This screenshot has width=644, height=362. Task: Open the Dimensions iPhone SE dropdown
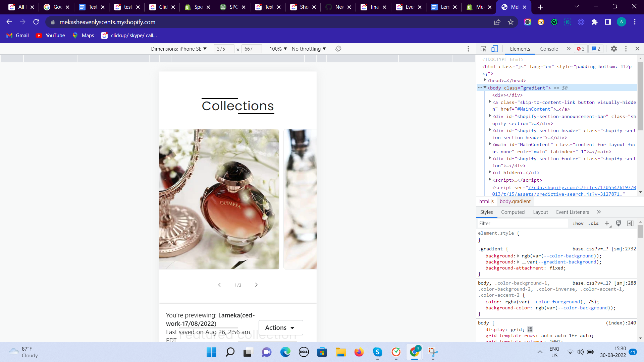point(179,49)
